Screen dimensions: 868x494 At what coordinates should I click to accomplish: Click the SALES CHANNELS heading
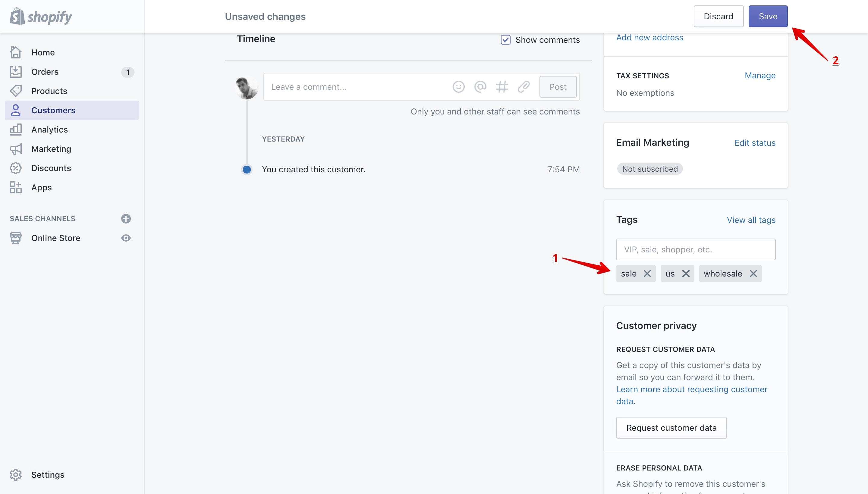pos(42,218)
